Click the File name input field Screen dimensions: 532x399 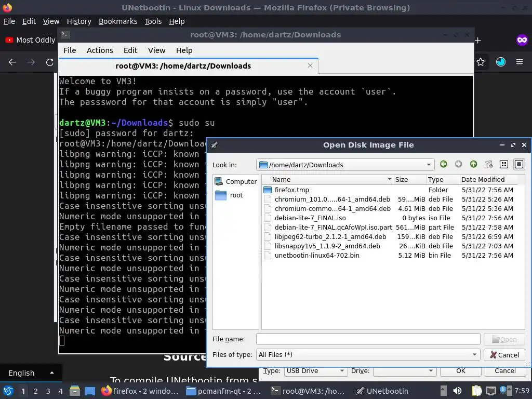[x=368, y=339]
